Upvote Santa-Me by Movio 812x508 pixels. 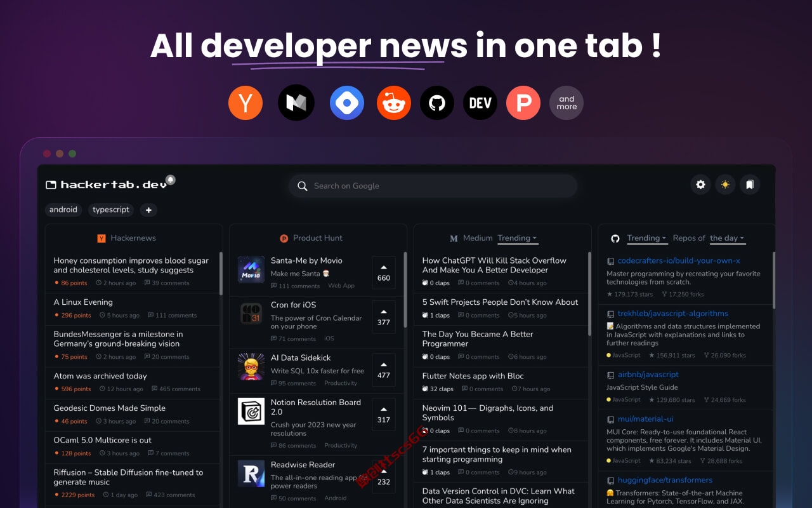pyautogui.click(x=384, y=272)
